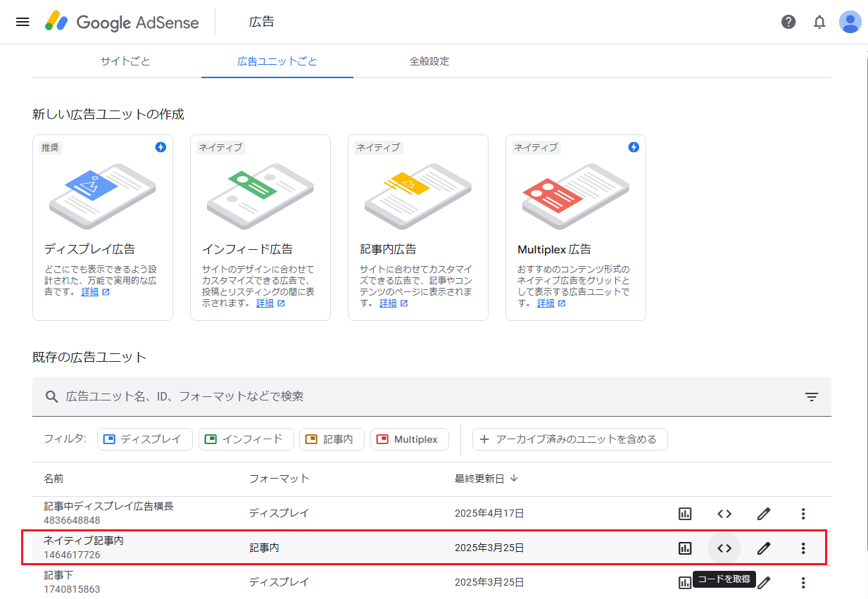The width and height of the screenshot is (868, 599).
Task: Open the 全般設定 tab
Action: pos(429,61)
